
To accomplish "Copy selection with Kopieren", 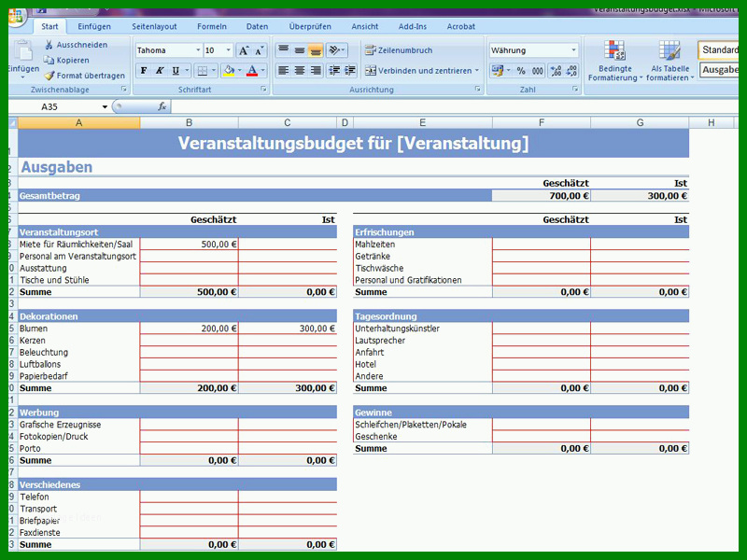I will [66, 60].
